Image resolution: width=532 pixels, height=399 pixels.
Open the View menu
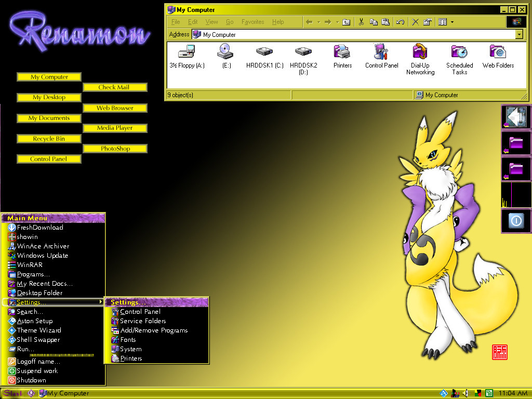(x=212, y=22)
